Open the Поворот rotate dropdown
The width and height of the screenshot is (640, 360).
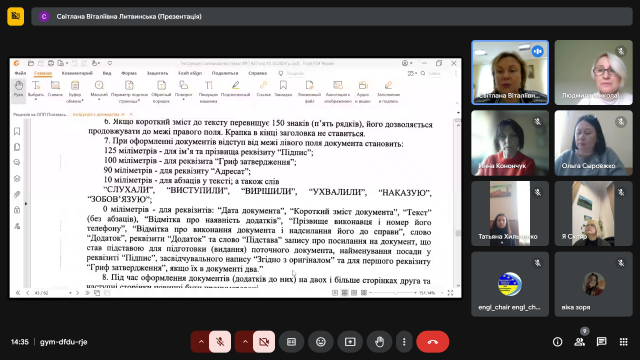[184, 89]
